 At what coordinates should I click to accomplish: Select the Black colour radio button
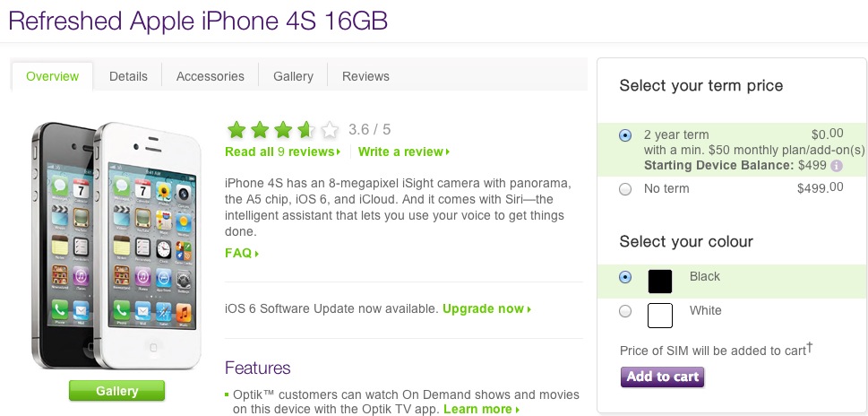pyautogui.click(x=625, y=277)
